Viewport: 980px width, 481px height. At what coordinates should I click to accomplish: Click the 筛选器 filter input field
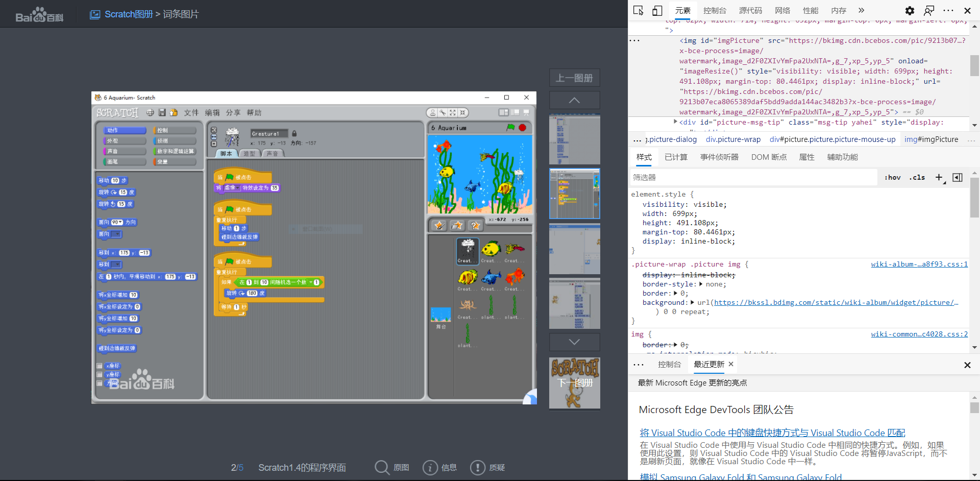click(753, 177)
